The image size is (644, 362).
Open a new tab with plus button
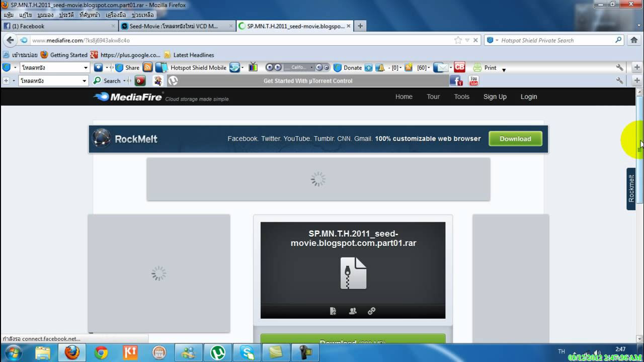pyautogui.click(x=360, y=26)
